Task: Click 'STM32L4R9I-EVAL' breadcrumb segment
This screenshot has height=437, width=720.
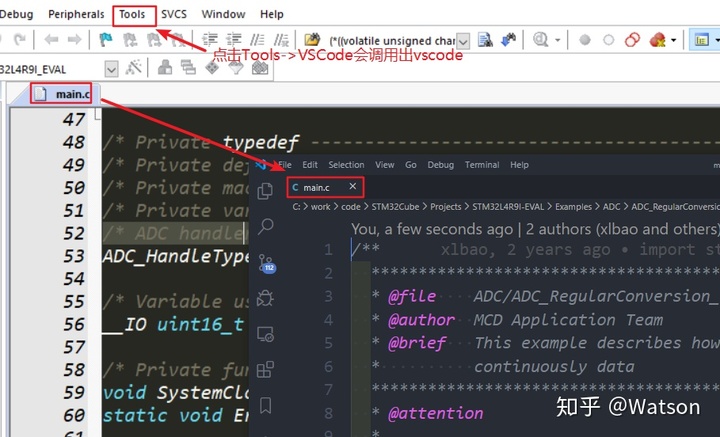Action: click(508, 207)
